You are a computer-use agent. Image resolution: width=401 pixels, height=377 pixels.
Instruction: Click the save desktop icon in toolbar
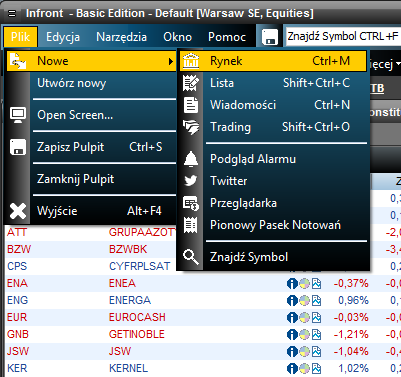[x=270, y=37]
